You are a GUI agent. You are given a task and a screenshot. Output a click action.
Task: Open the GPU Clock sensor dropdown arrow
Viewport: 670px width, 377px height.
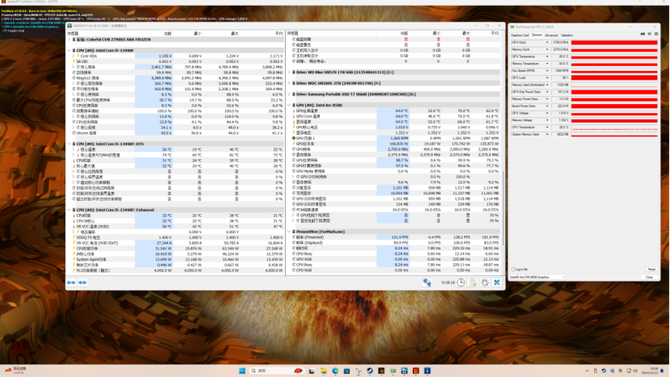pyautogui.click(x=547, y=43)
